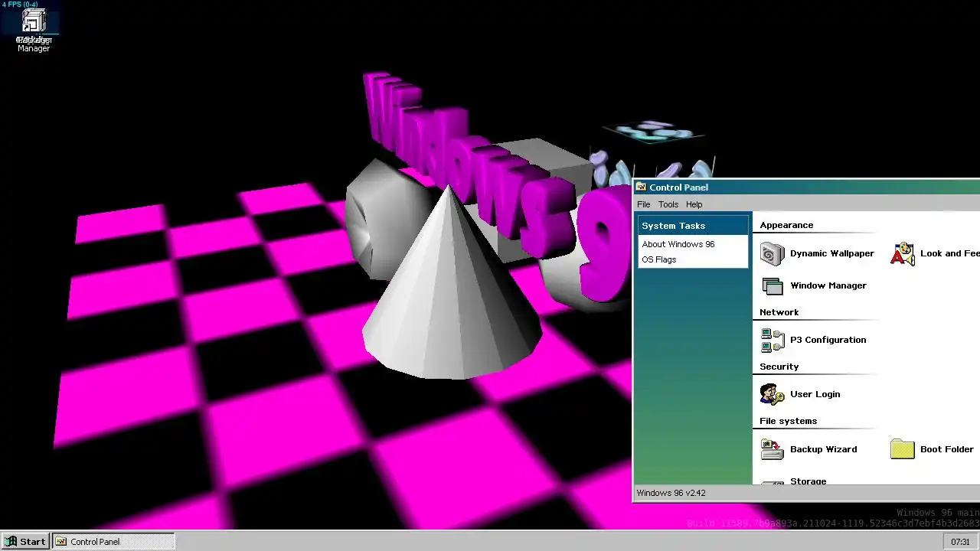The height and width of the screenshot is (551, 980).
Task: Click the File systems section heading
Action: coord(788,421)
